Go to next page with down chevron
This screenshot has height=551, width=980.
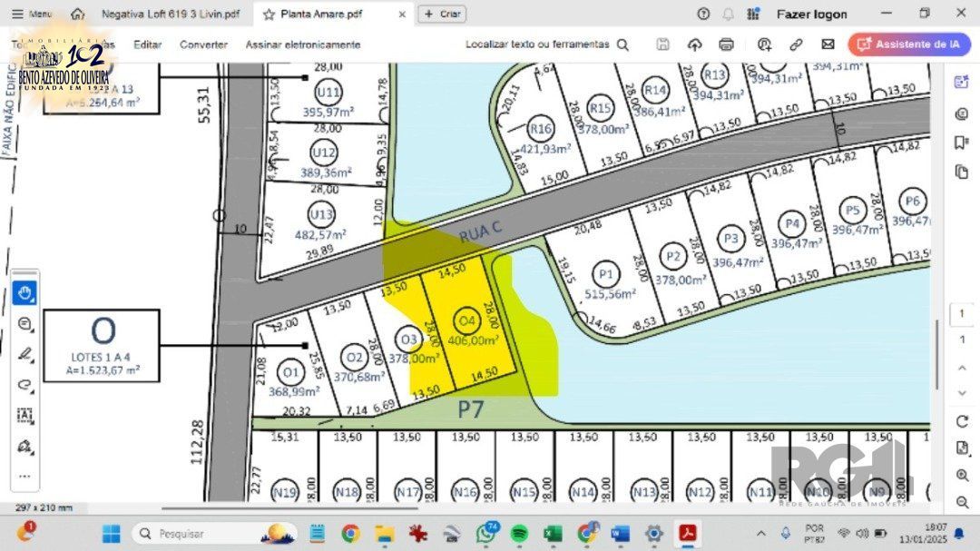tap(962, 392)
